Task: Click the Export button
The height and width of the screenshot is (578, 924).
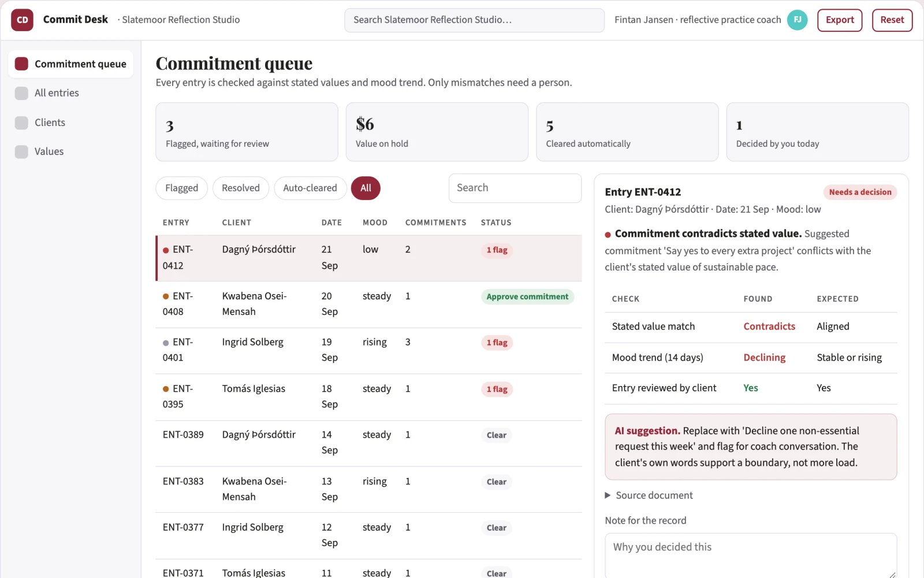Action: tap(840, 20)
